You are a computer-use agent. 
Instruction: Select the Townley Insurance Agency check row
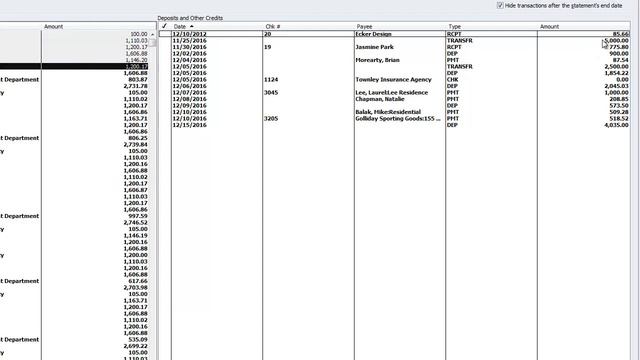(x=394, y=80)
